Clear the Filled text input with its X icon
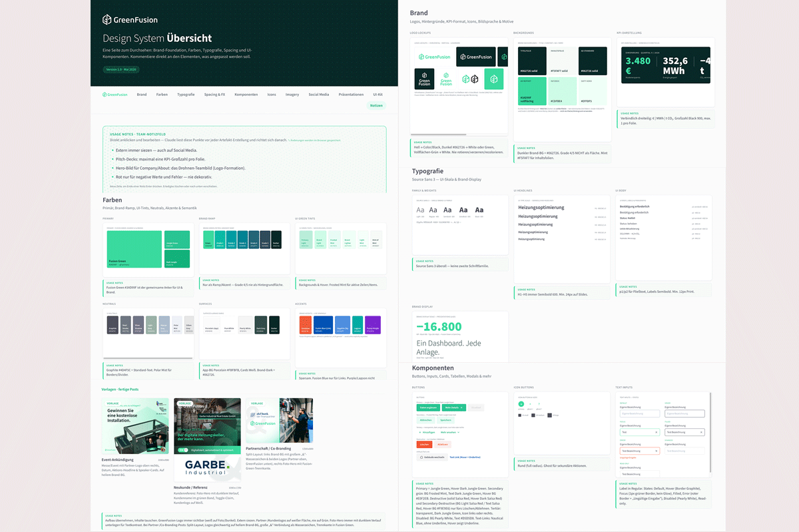The width and height of the screenshot is (799, 532). pos(701,432)
